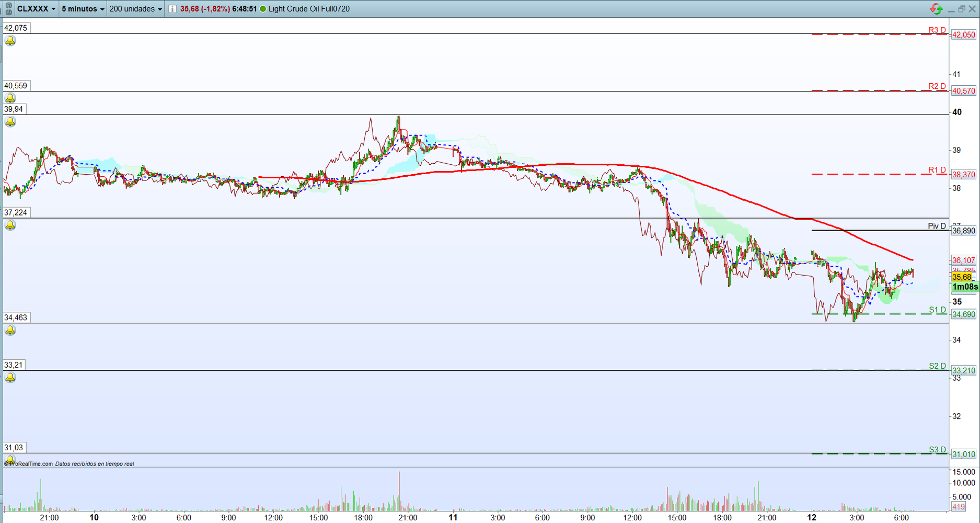The width and height of the screenshot is (980, 523).
Task: Click the 33,210 S2 price tag
Action: click(963, 371)
